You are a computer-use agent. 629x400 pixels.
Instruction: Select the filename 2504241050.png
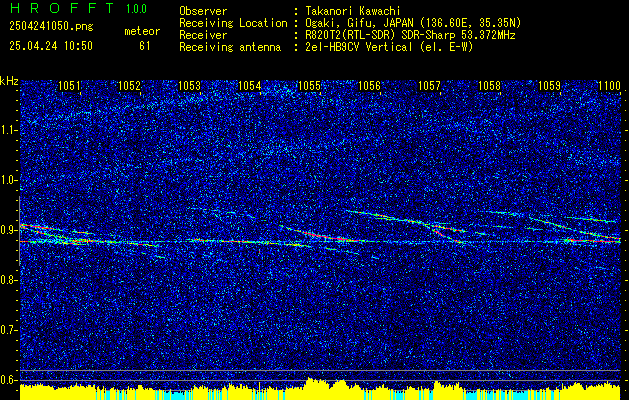(x=51, y=27)
